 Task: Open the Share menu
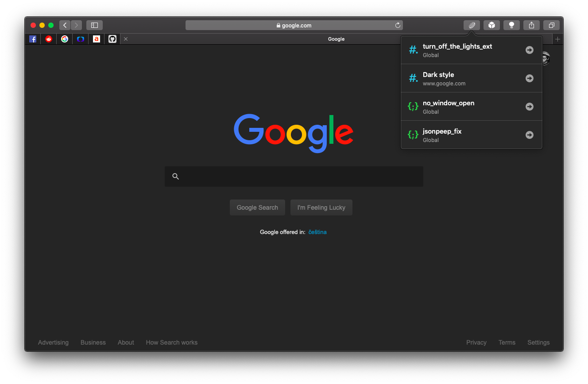coord(531,25)
